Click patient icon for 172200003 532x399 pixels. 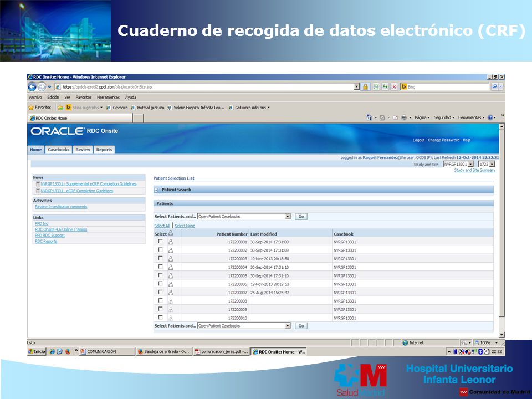171,259
